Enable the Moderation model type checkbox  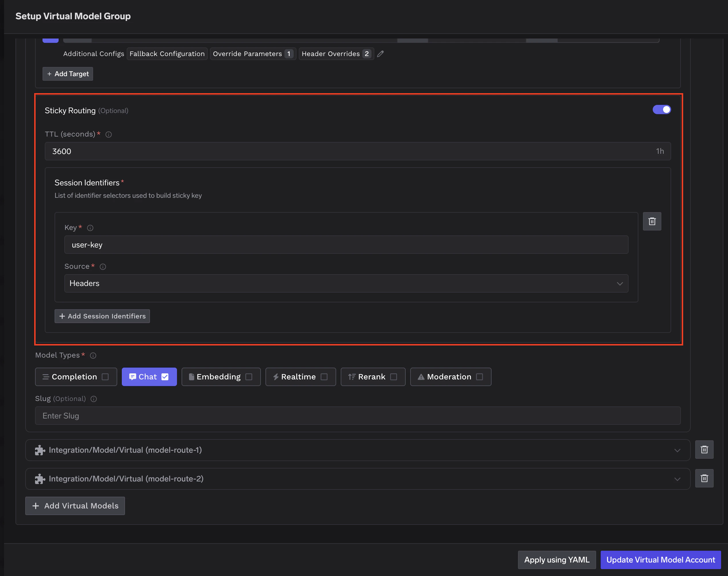tap(479, 377)
